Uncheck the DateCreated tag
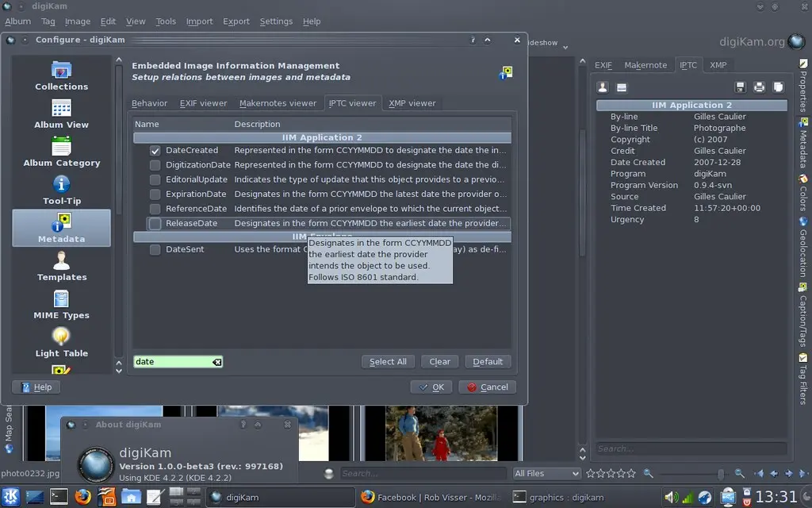The height and width of the screenshot is (508, 812). click(154, 150)
